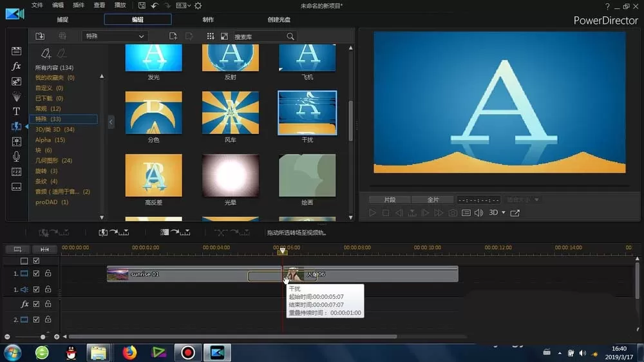
Task: Open the Media Room icon in sidebar
Action: click(16, 51)
